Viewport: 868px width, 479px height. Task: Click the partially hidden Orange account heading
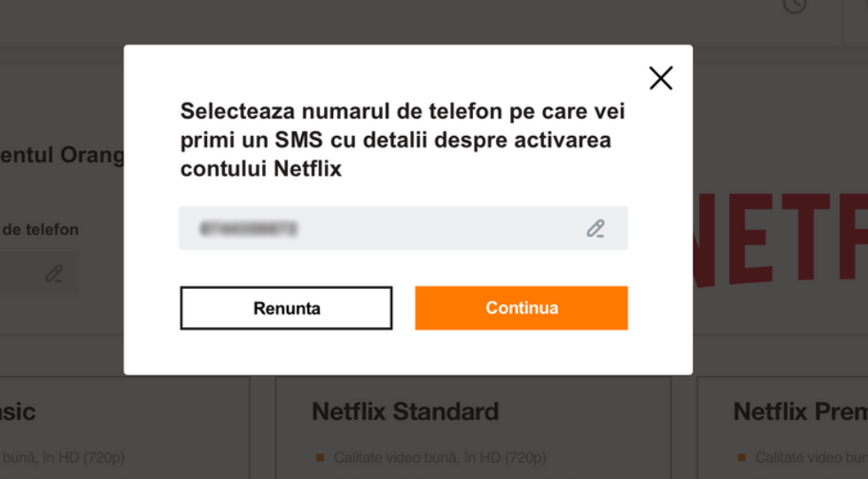(62, 155)
